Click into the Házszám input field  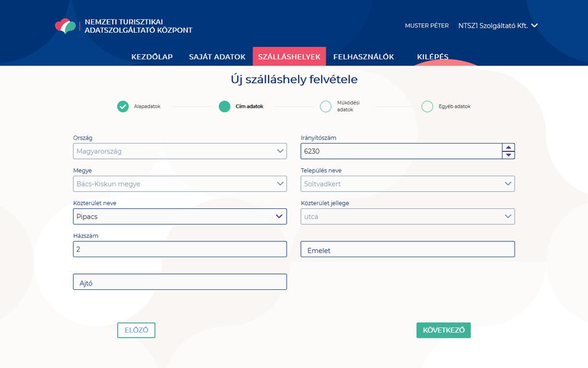tap(180, 249)
